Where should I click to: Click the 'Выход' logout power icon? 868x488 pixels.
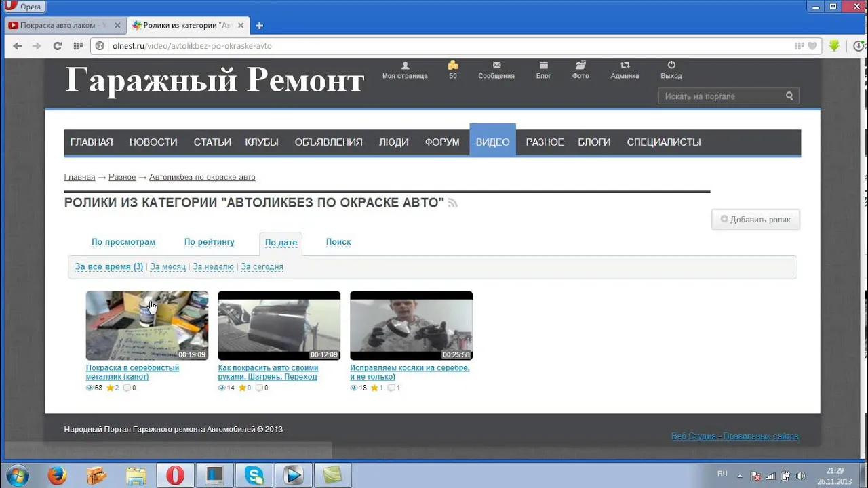(671, 70)
